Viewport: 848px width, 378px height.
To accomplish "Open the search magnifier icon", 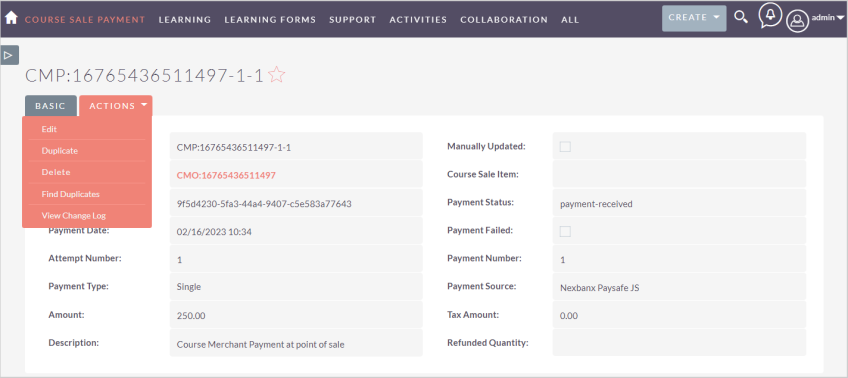I will (x=740, y=17).
